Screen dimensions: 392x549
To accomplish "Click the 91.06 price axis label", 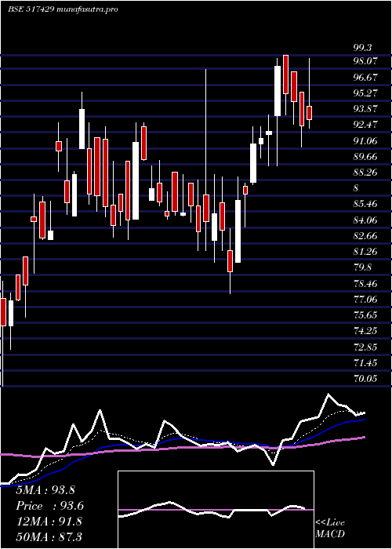I will [x=366, y=140].
